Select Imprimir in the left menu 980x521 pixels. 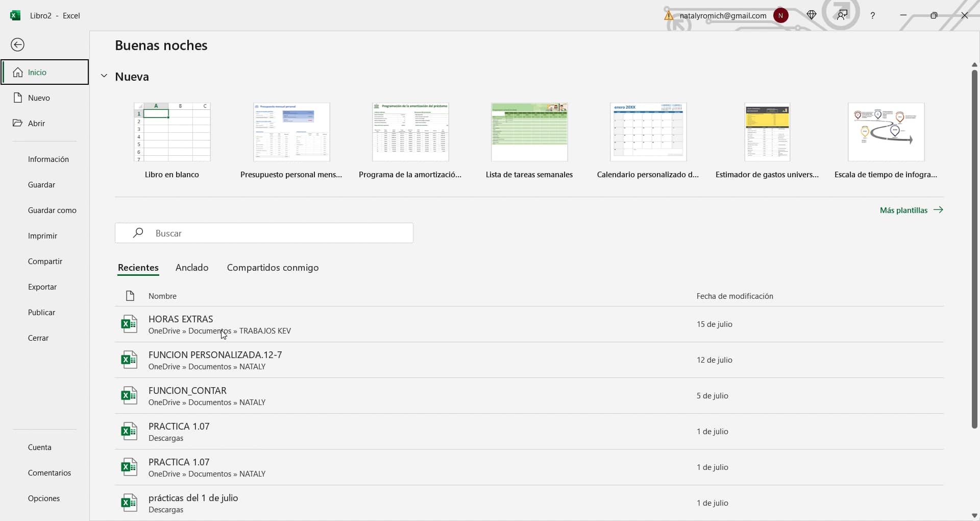tap(42, 235)
